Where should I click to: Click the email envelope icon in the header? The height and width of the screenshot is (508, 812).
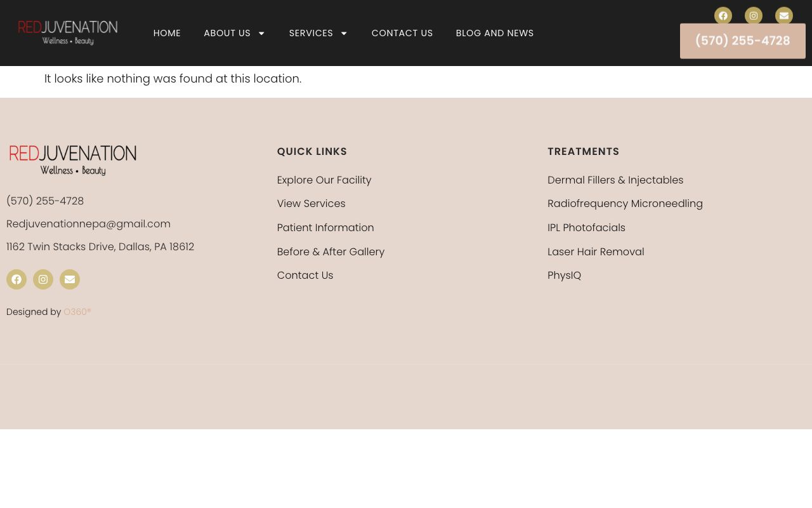click(x=784, y=16)
